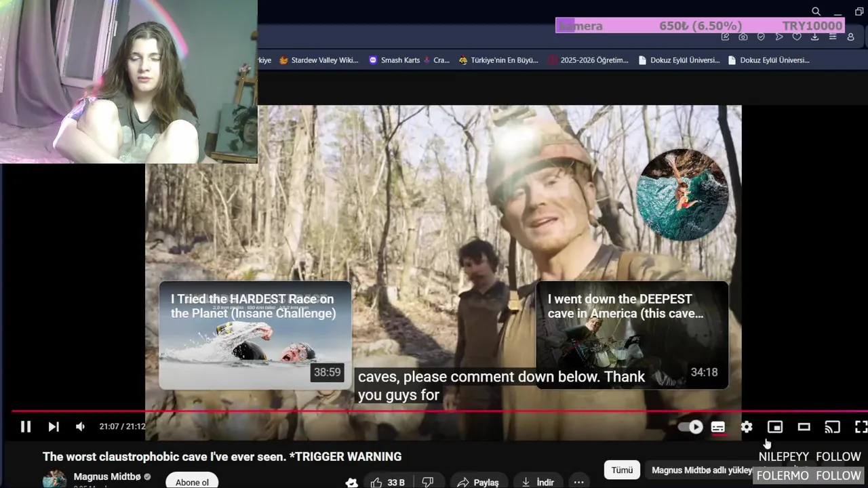Screen dimensions: 868x488
Task: Click the send/flow arrow toolbar icon
Action: click(779, 37)
